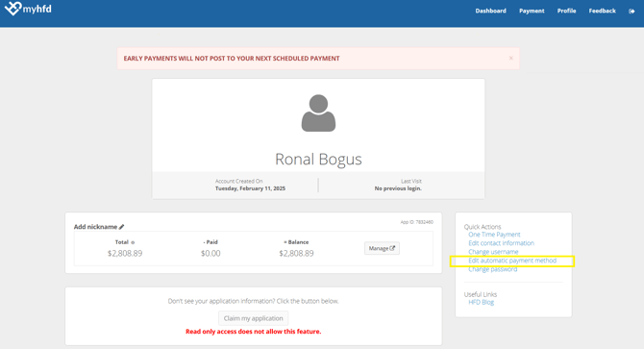The width and height of the screenshot is (644, 349).
Task: Click the $2,808.89 value under Balance
Action: click(x=296, y=253)
